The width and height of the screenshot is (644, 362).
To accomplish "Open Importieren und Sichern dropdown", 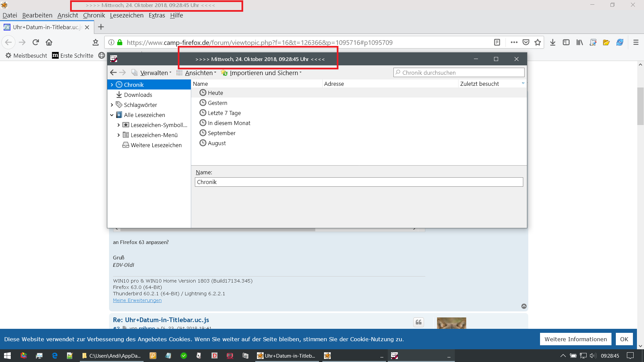I will pyautogui.click(x=265, y=73).
